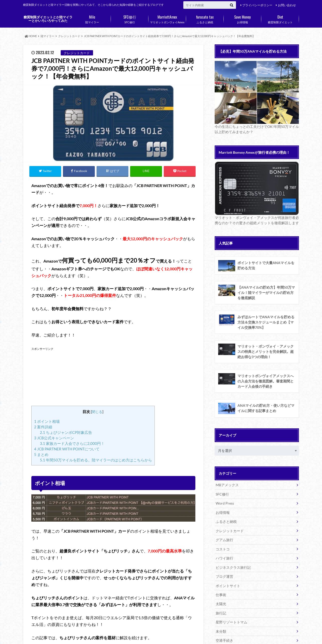The width and height of the screenshot is (322, 644).
Task: Open the クレジットカード sidebar category
Action: 257,531
